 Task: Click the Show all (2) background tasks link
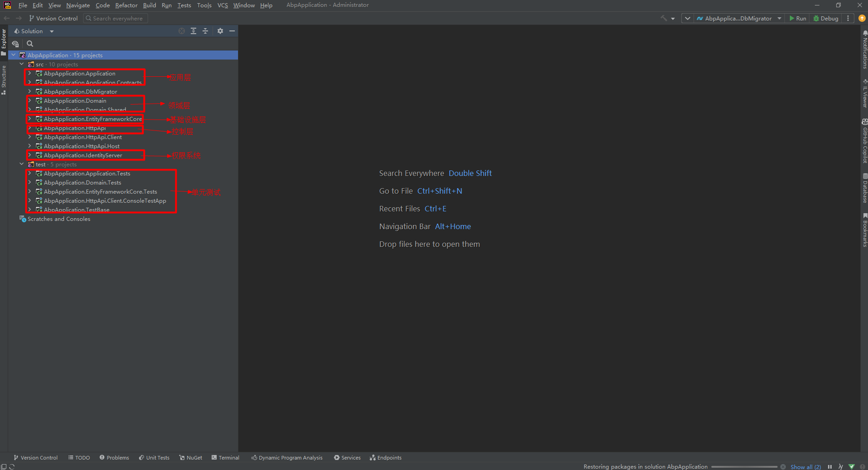tap(805, 467)
